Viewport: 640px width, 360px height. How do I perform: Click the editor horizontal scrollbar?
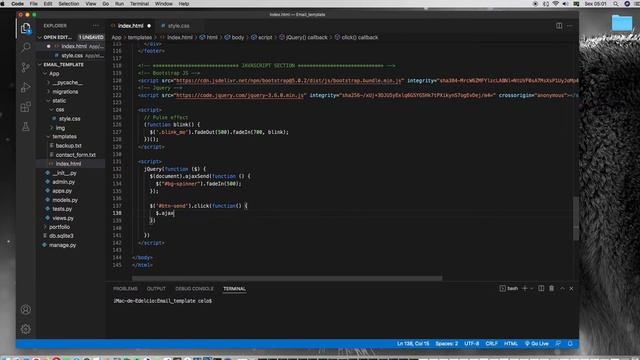click(x=287, y=278)
